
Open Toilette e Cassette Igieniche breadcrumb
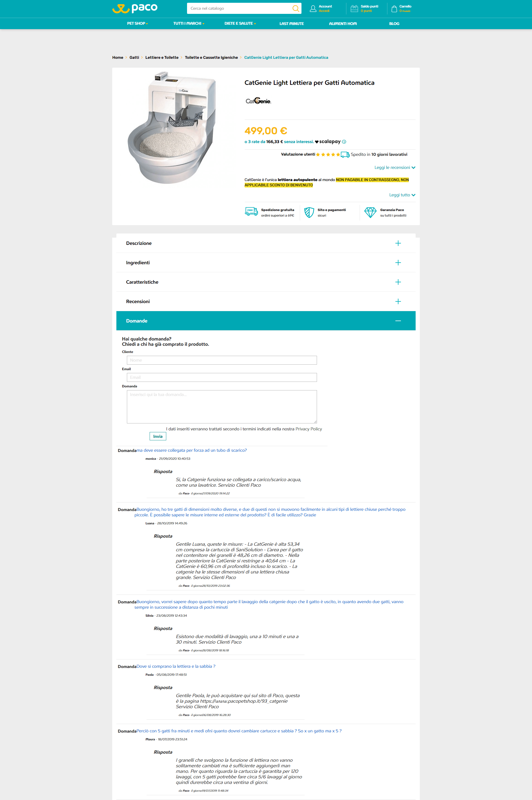[x=211, y=57]
